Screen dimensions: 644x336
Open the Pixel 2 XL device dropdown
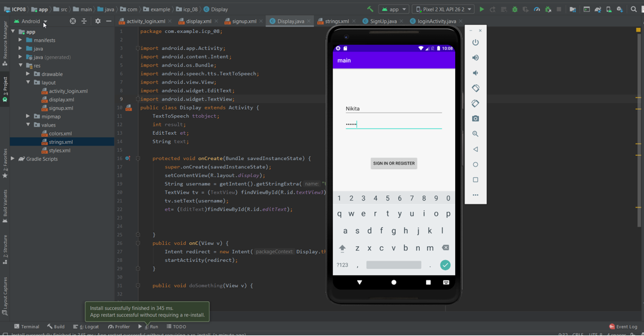(x=443, y=9)
